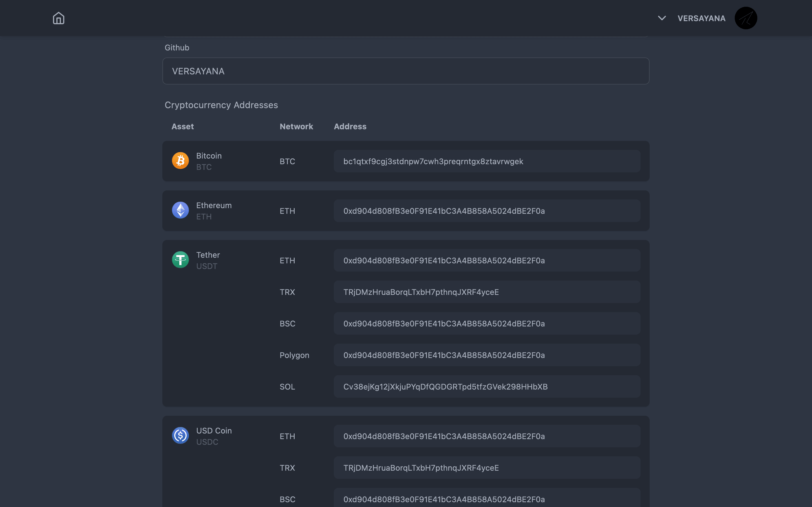Click the Bitcoin BTC address field

pos(487,161)
